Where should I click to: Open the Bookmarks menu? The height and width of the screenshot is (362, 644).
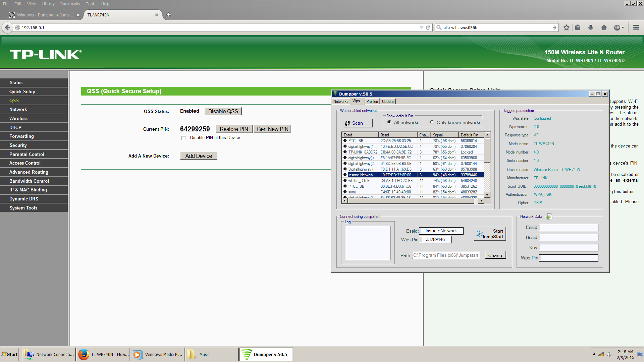pos(70,4)
